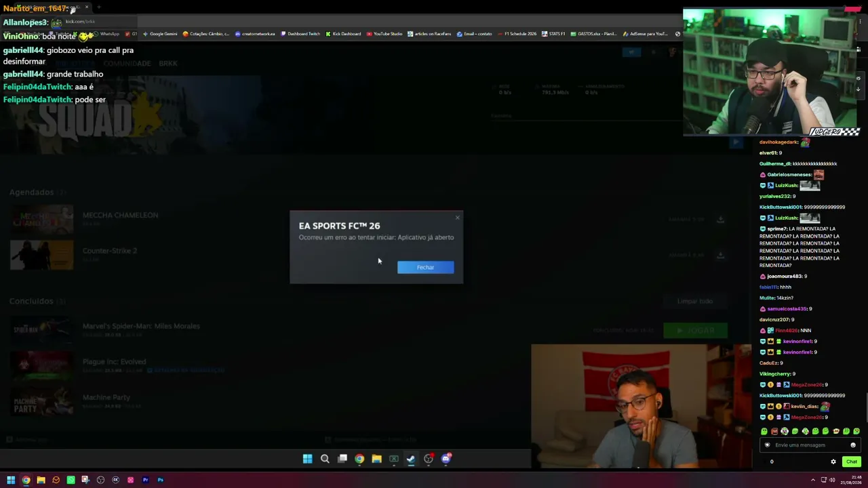The image size is (868, 488).
Task: Close the EA SPORTS FC 26 dialog with the X
Action: pos(457,218)
